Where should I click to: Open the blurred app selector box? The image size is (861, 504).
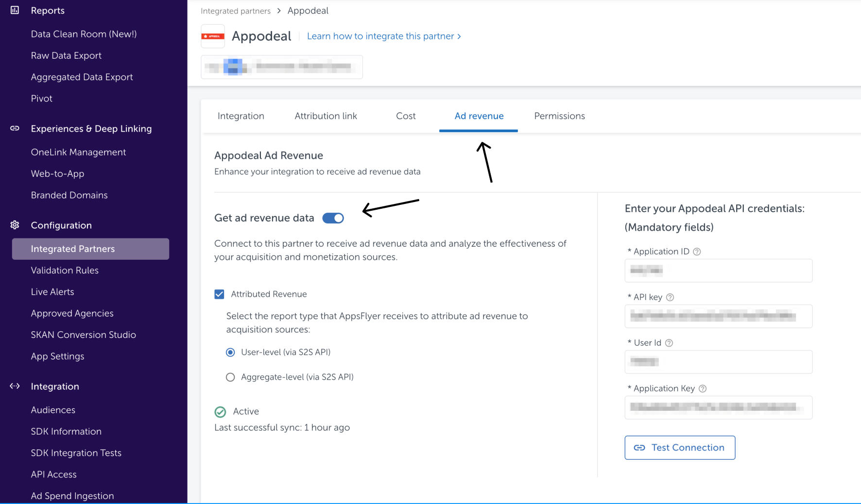coord(282,67)
